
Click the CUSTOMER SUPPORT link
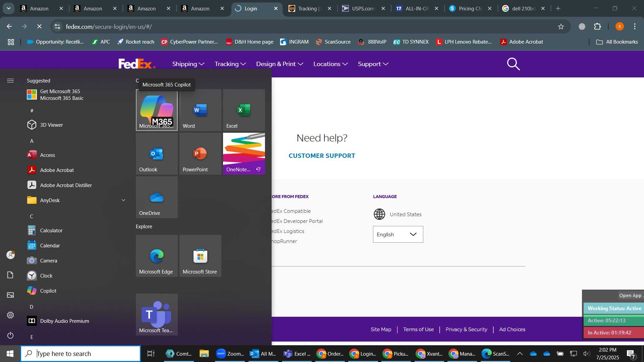tap(322, 156)
